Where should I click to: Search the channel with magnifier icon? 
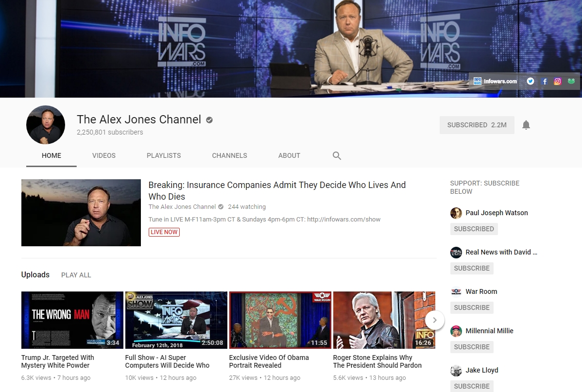click(x=337, y=155)
